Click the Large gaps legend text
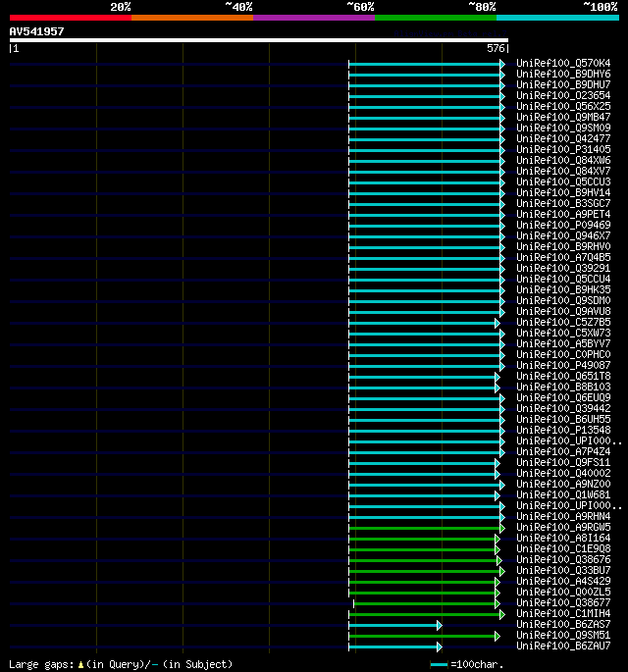Screen dimensions: 628x672 (41, 665)
